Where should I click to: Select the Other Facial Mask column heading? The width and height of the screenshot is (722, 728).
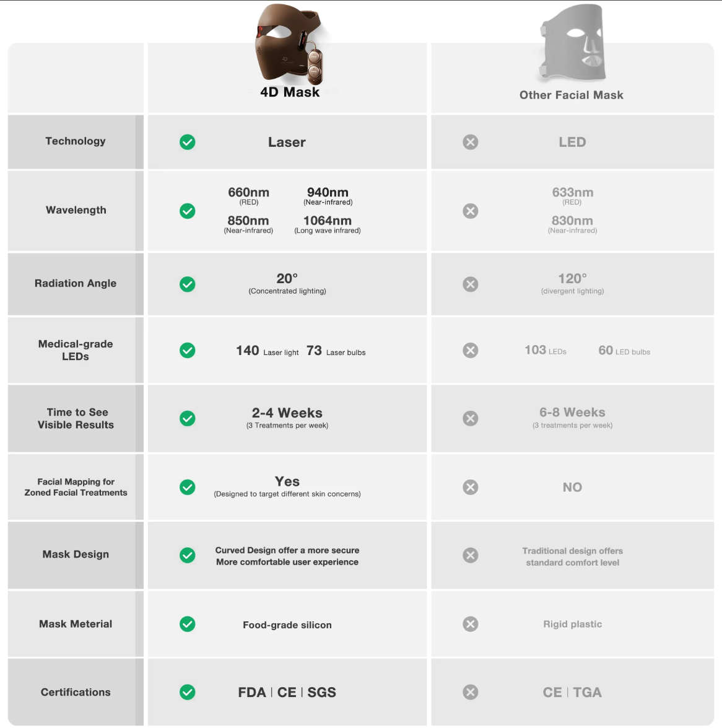click(x=571, y=95)
